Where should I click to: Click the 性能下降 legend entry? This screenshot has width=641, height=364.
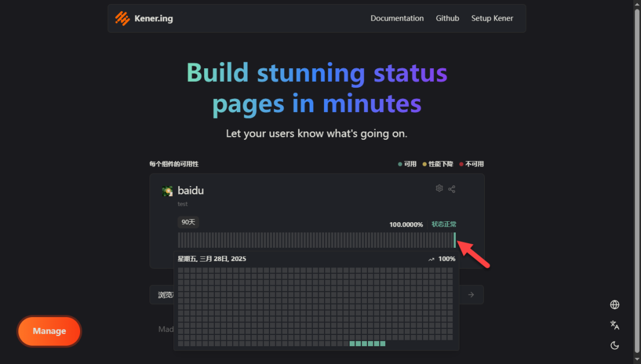coord(438,164)
